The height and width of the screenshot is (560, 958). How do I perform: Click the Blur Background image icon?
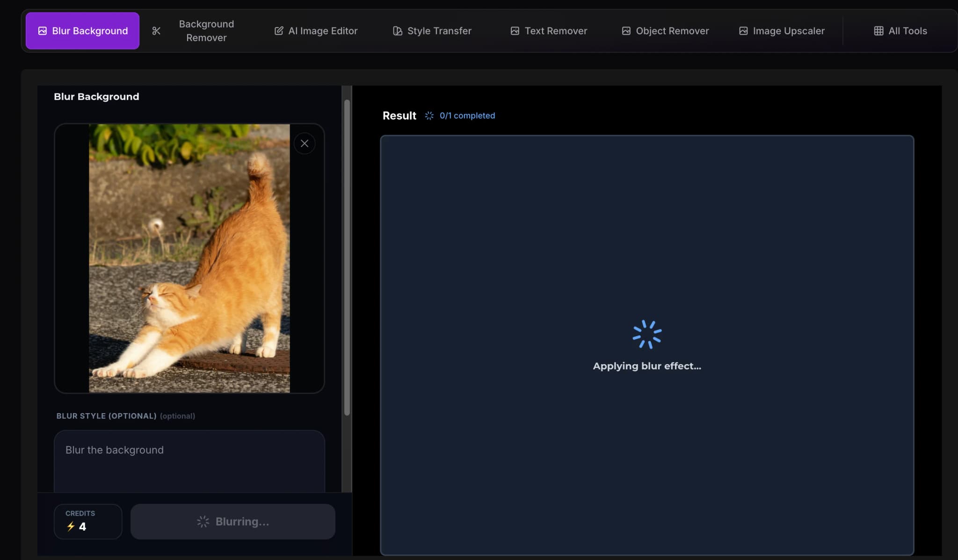click(x=42, y=31)
